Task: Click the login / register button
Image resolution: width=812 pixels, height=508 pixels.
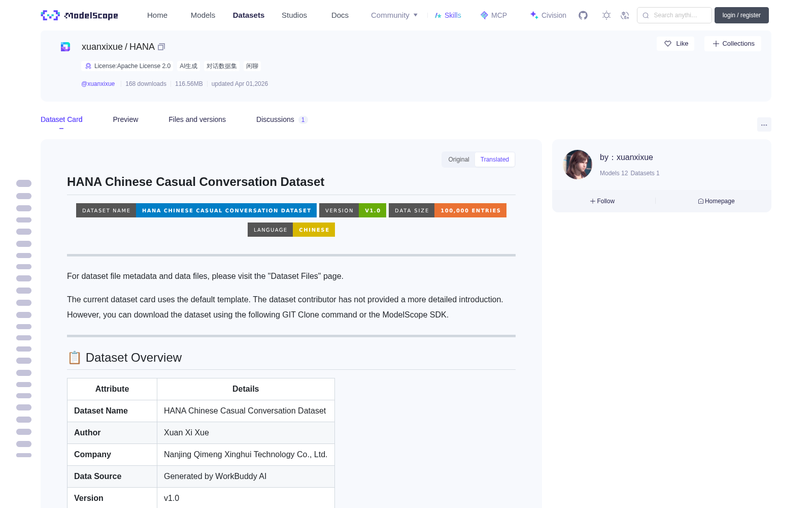Action: pos(741,15)
